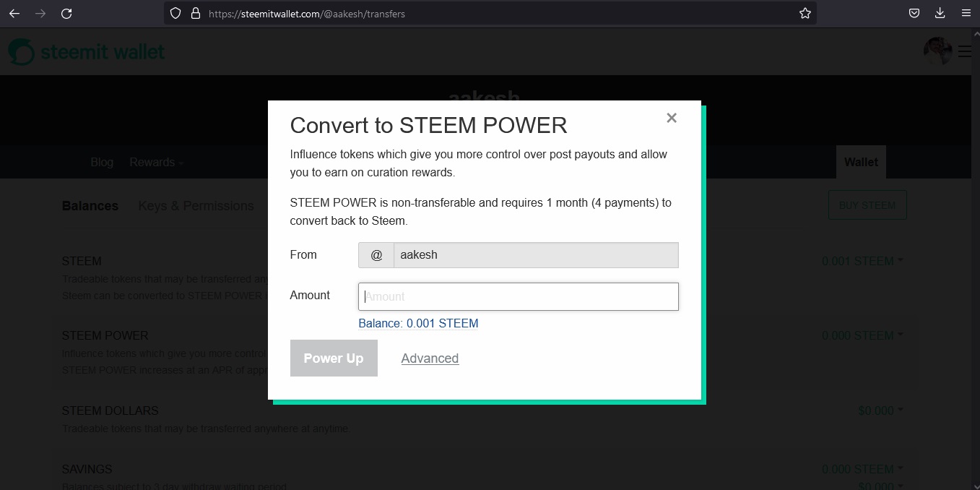Click the @ prefix in From field
This screenshot has height=490, width=980.
tap(376, 255)
